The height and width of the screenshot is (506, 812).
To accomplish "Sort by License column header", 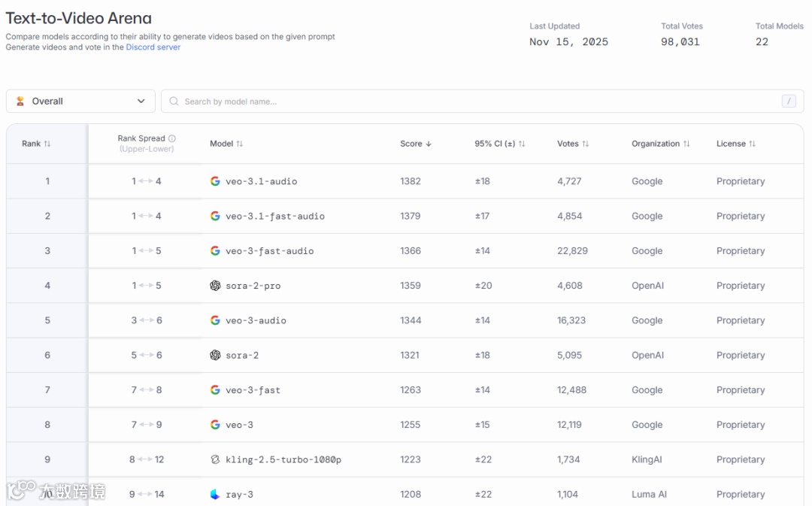I will point(735,144).
